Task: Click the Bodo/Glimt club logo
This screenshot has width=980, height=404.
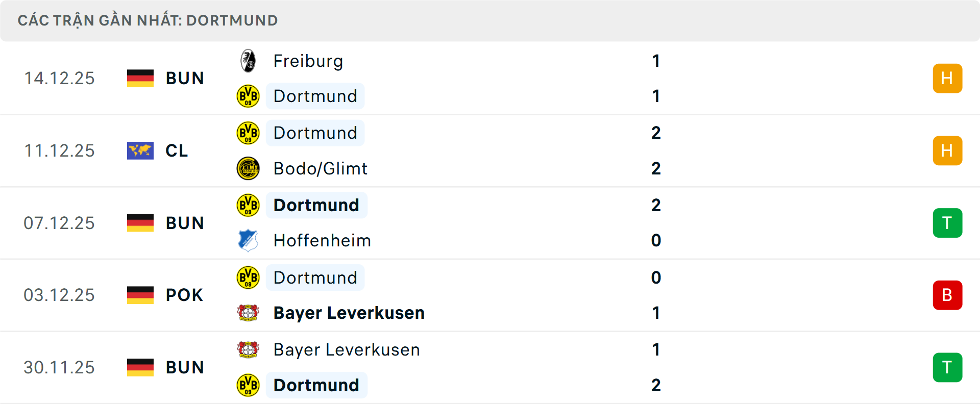Action: 248,168
